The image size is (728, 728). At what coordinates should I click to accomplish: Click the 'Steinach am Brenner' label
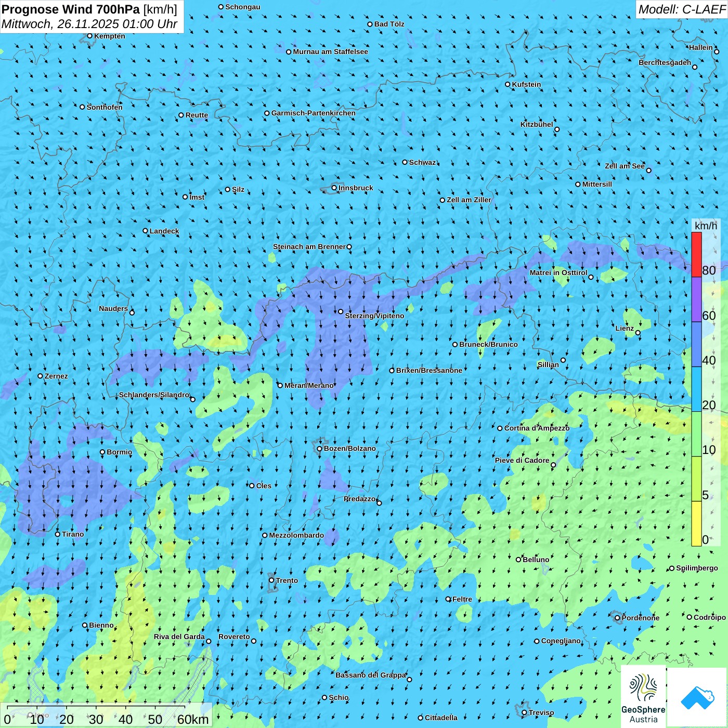click(309, 246)
